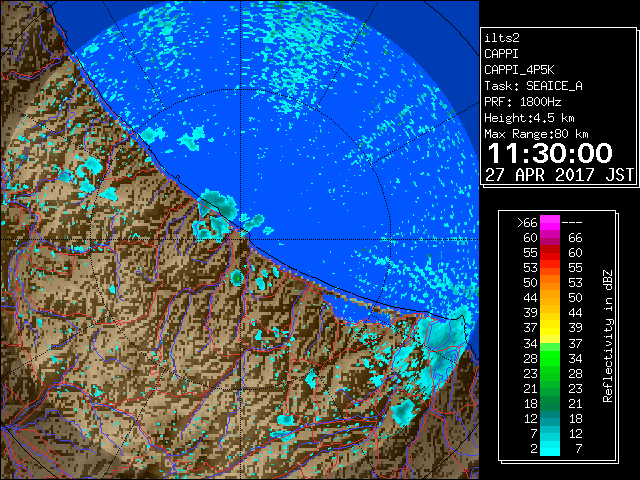Click the "ilts2" radar site label
Image resolution: width=640 pixels, height=480 pixels.
click(502, 38)
